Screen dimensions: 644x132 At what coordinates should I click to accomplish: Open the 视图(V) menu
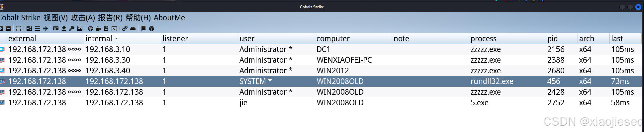(55, 18)
